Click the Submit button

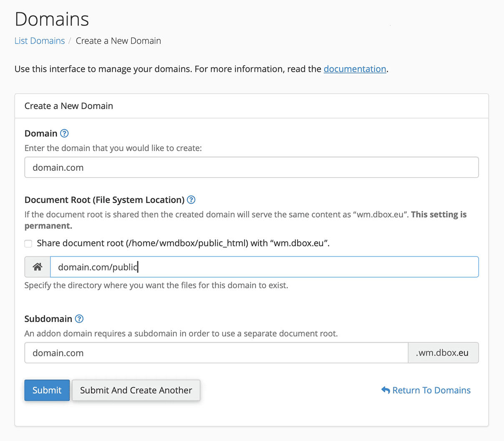(47, 390)
